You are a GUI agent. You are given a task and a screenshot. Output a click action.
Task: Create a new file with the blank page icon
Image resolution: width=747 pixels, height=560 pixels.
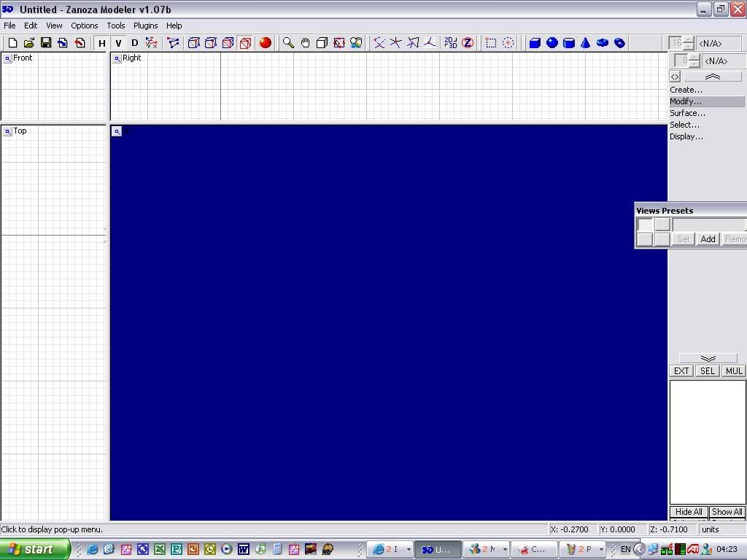(12, 43)
